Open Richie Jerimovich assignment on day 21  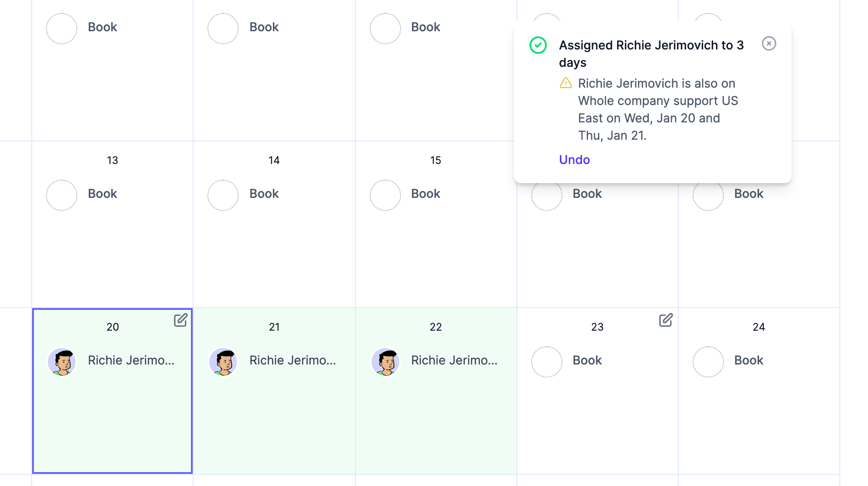[293, 360]
